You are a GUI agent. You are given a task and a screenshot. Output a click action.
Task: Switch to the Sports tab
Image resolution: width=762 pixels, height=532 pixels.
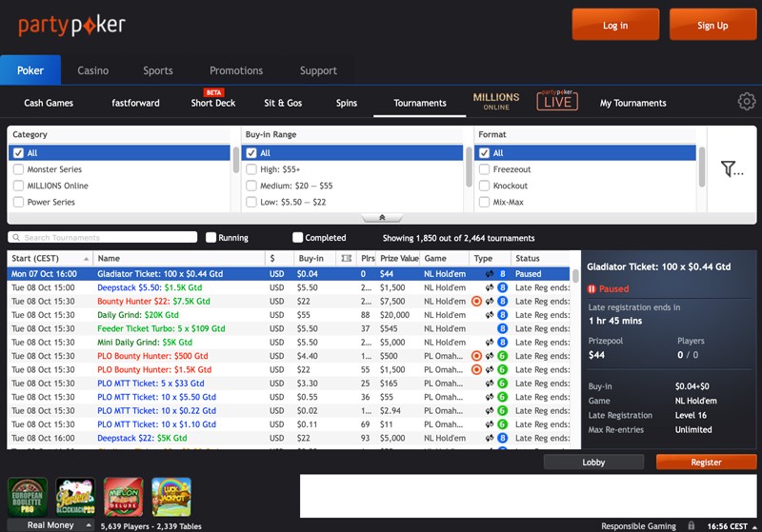click(x=158, y=70)
